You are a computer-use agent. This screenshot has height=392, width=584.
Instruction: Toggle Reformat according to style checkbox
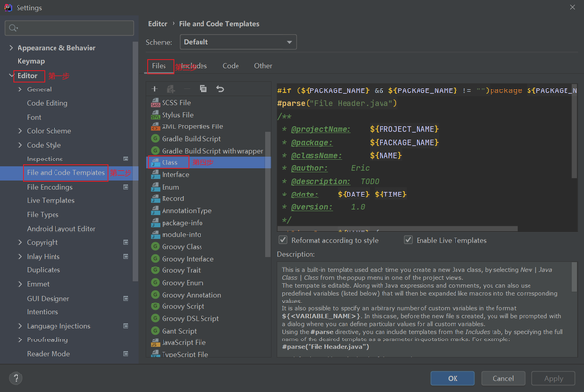(x=283, y=240)
